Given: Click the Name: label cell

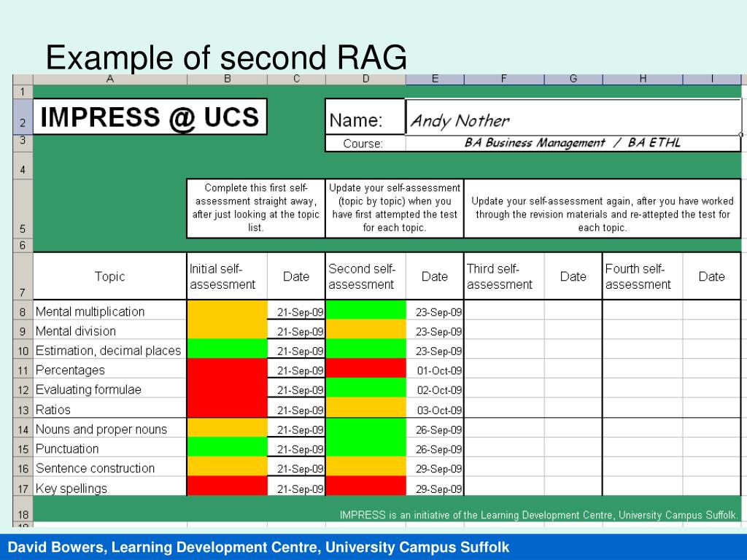Looking at the screenshot, I should click(365, 117).
